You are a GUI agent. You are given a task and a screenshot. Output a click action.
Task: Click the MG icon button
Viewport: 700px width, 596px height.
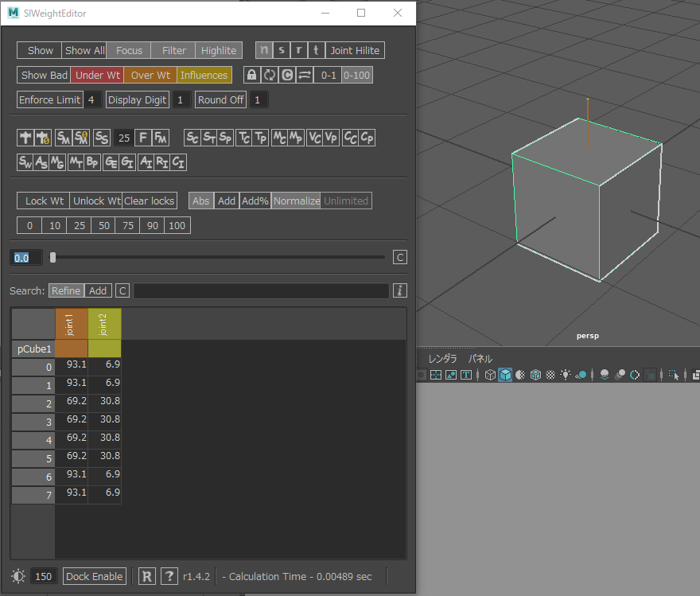(x=57, y=162)
